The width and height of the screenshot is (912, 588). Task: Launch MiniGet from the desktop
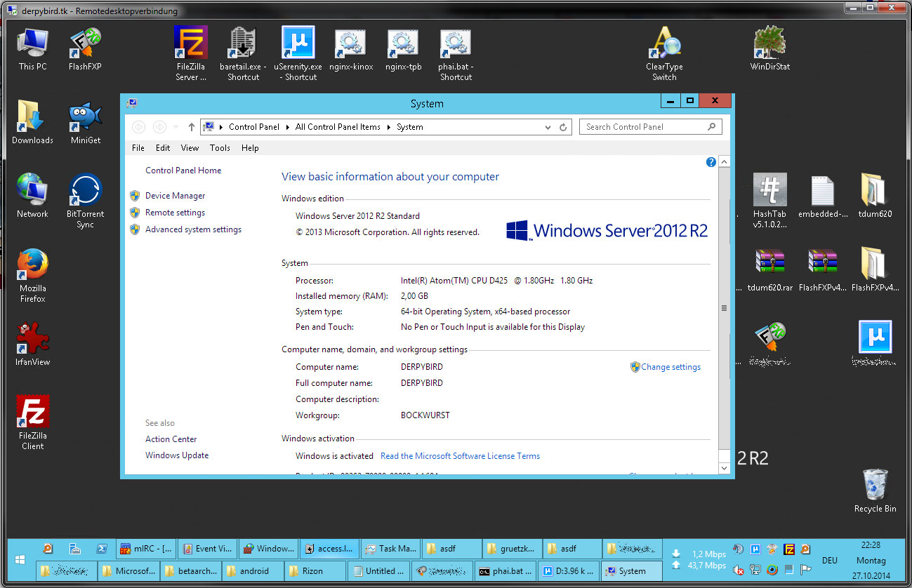pyautogui.click(x=85, y=123)
